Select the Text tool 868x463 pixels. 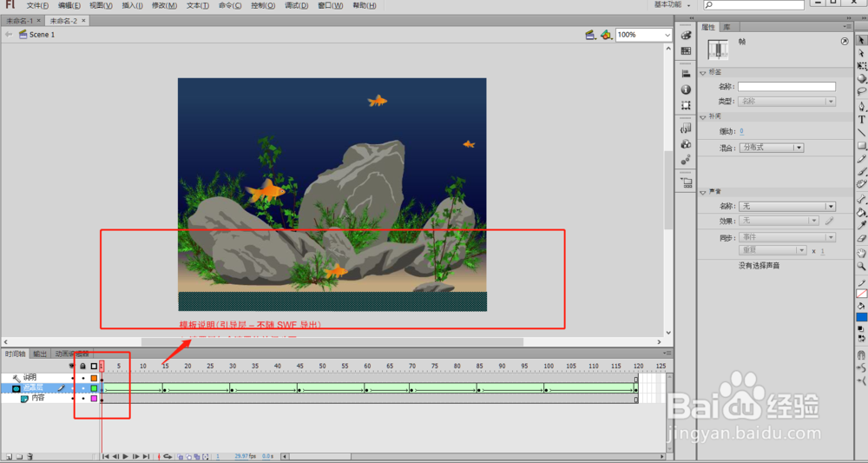[x=861, y=120]
